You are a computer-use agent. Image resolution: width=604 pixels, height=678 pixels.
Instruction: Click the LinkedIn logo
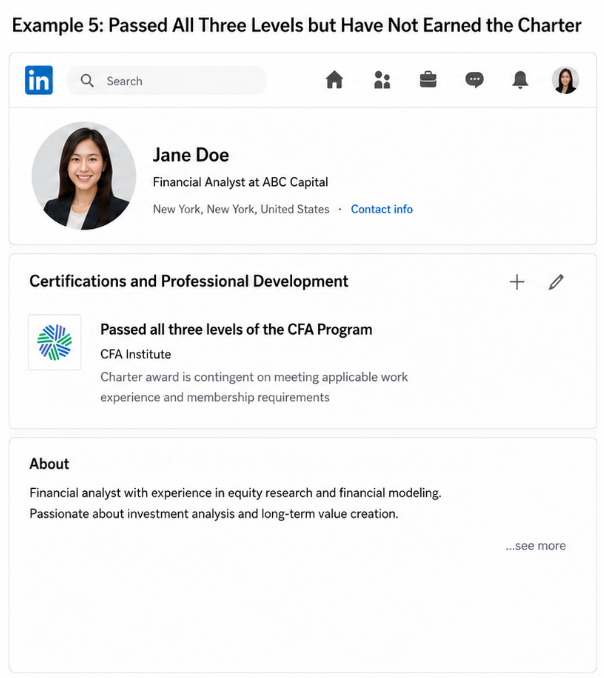(39, 80)
